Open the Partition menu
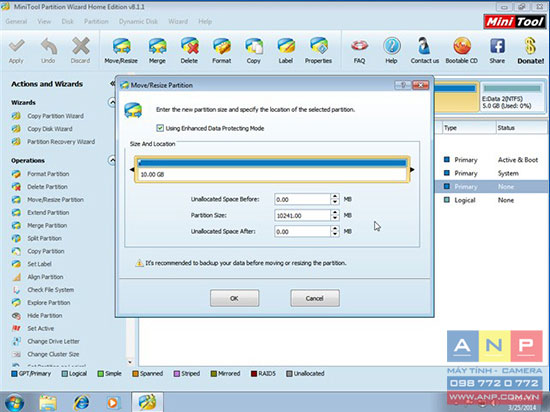 (x=96, y=21)
